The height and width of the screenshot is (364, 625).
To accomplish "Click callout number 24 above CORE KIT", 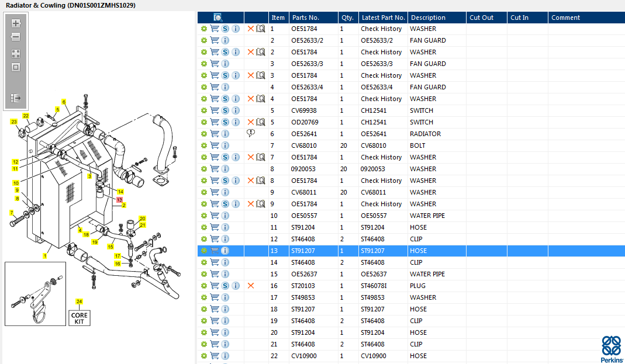I will coord(80,301).
